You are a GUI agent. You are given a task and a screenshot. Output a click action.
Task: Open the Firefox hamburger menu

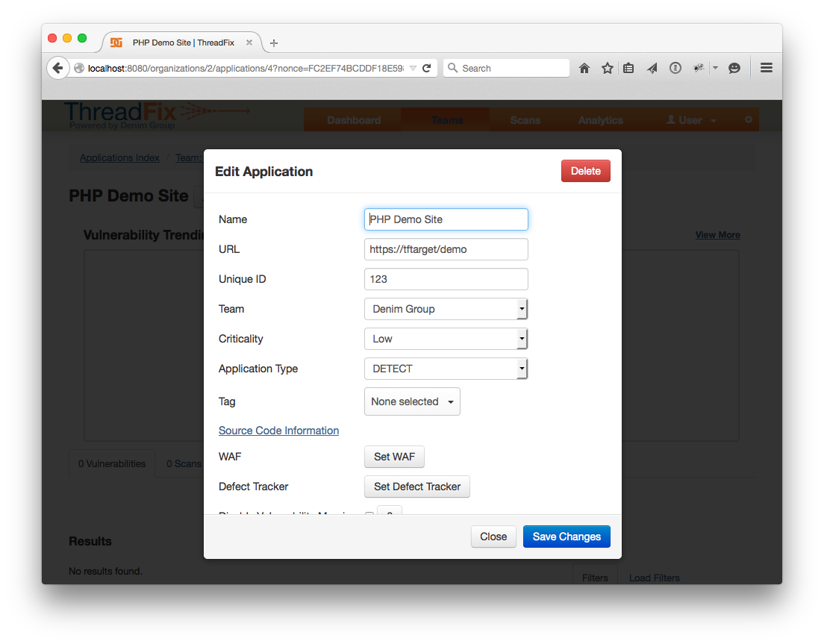tap(767, 68)
